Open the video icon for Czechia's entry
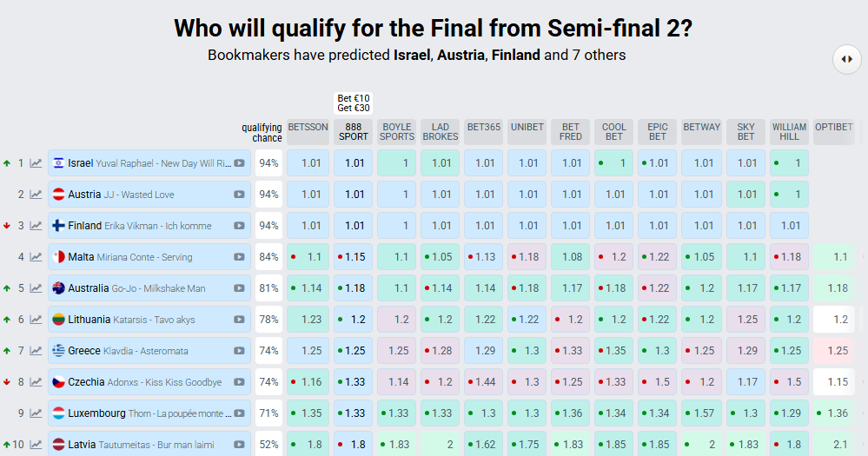Screen dimensions: 868x456 pos(239,382)
